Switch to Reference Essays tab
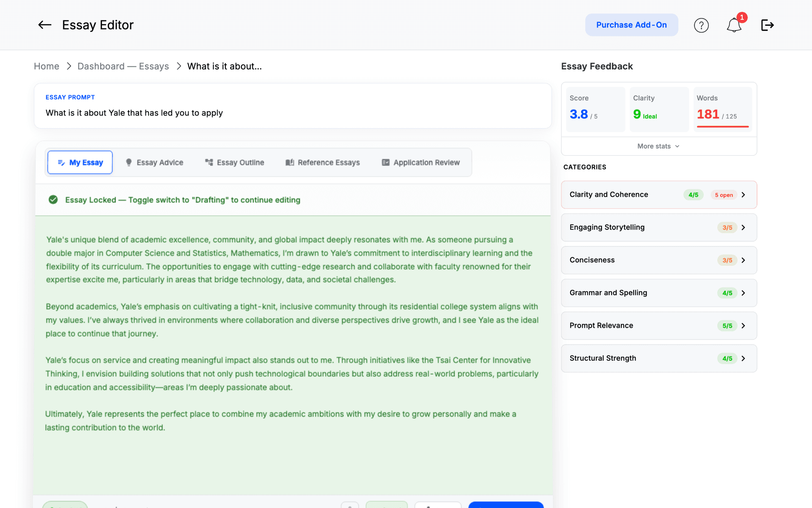812x508 pixels. (323, 163)
